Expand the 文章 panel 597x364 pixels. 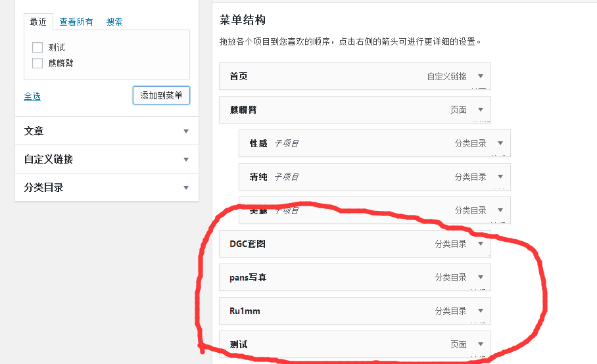186,131
